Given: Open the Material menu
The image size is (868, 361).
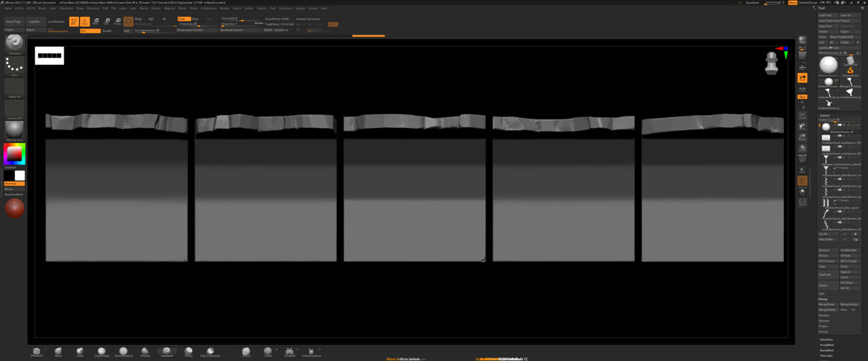Looking at the screenshot, I should (x=169, y=8).
